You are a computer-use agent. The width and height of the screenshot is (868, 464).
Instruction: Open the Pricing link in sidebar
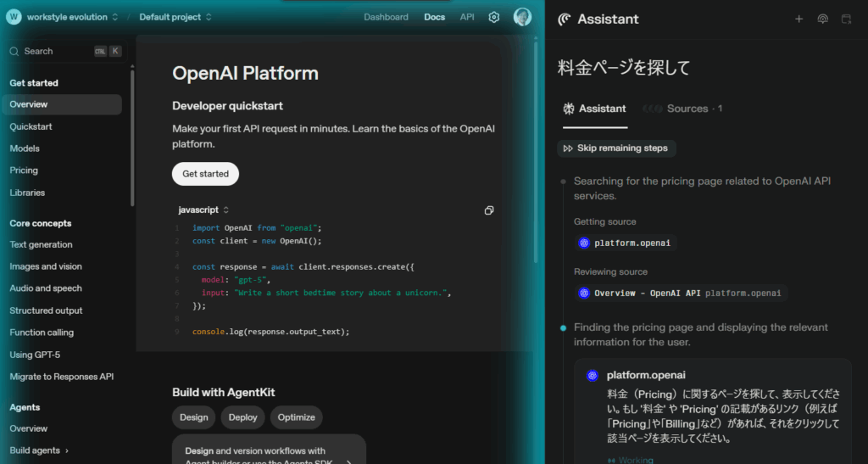(24, 171)
